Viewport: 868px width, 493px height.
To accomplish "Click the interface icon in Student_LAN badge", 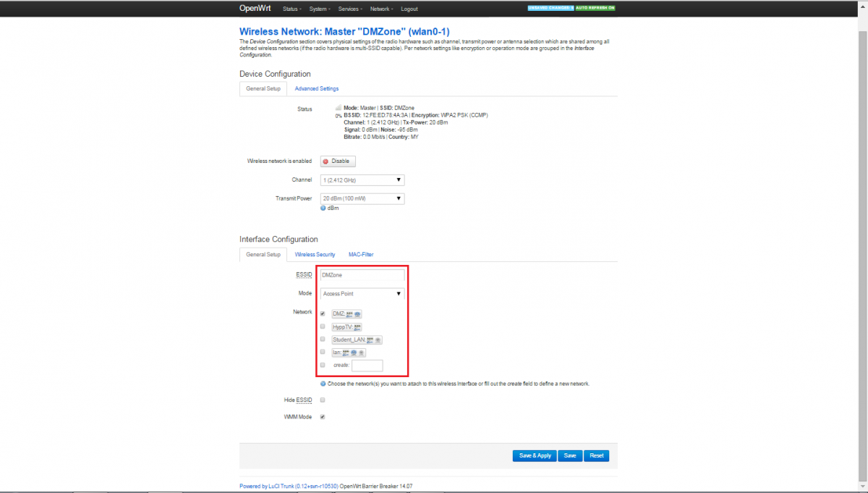I will coord(370,340).
